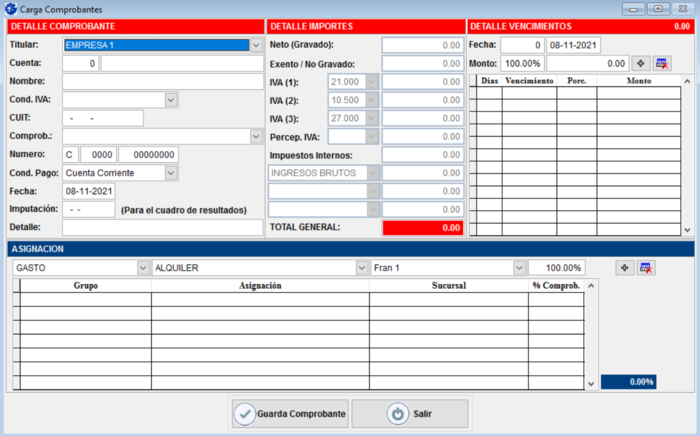
Task: Open the Fran 1 sucursal dropdown
Action: coord(519,268)
